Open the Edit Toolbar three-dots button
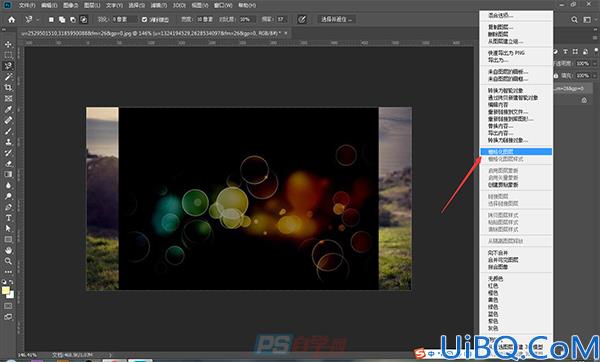600x362 pixels. (8, 272)
